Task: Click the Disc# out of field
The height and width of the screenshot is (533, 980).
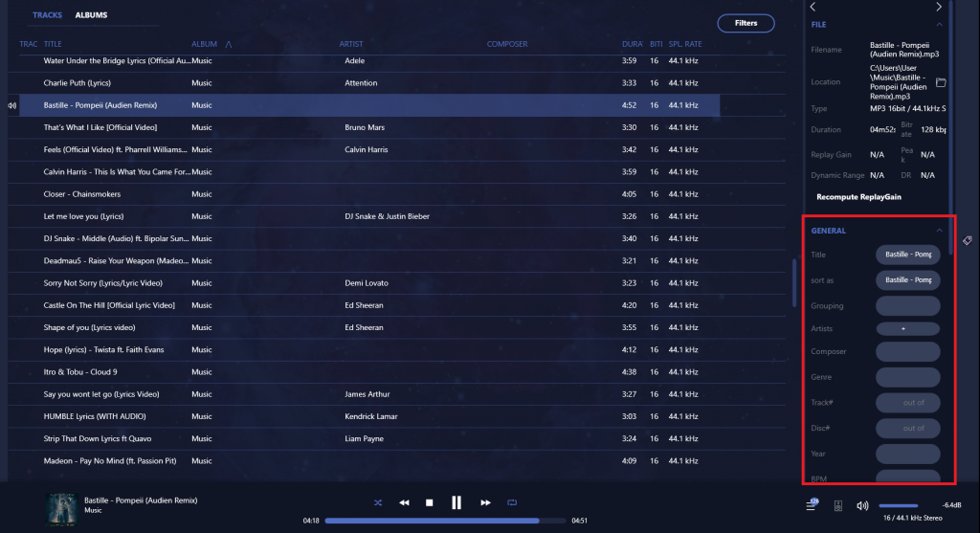Action: [x=907, y=428]
